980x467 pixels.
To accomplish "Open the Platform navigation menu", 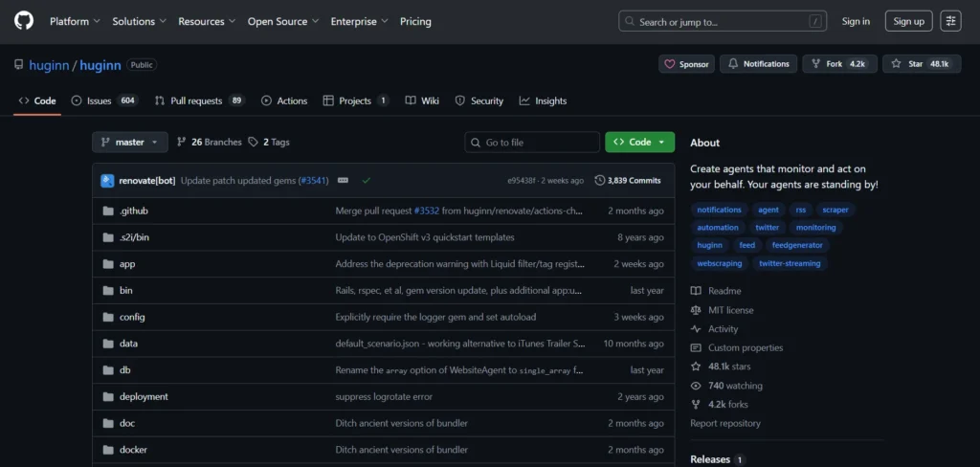I will click(x=75, y=21).
